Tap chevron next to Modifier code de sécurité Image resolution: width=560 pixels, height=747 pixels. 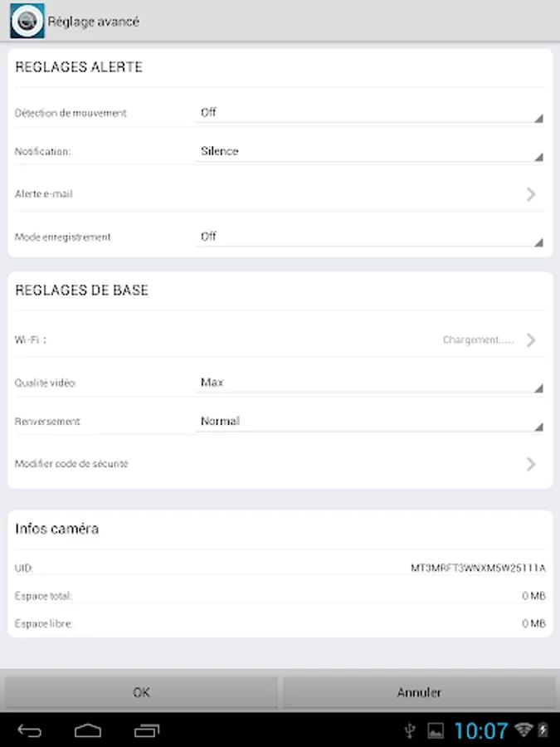coord(531,464)
